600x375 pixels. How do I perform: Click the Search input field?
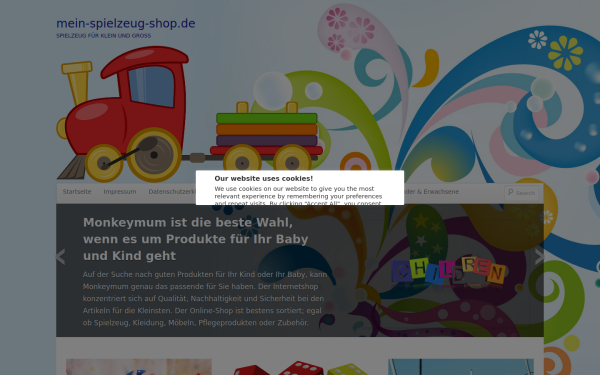522,193
